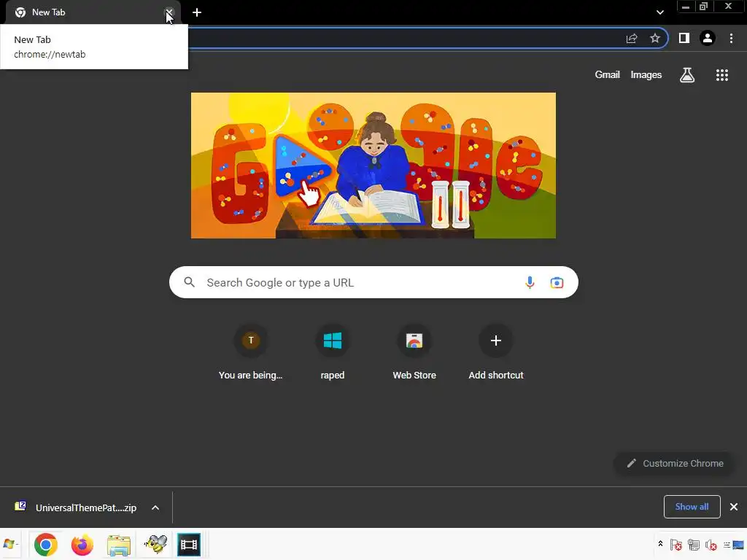Open the Windows Start button
Image resolution: width=747 pixels, height=560 pixels.
9,544
